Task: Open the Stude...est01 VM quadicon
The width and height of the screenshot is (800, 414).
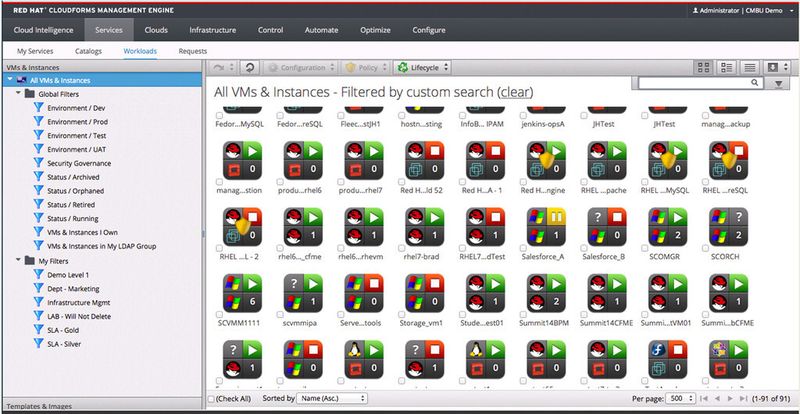Action: click(485, 293)
